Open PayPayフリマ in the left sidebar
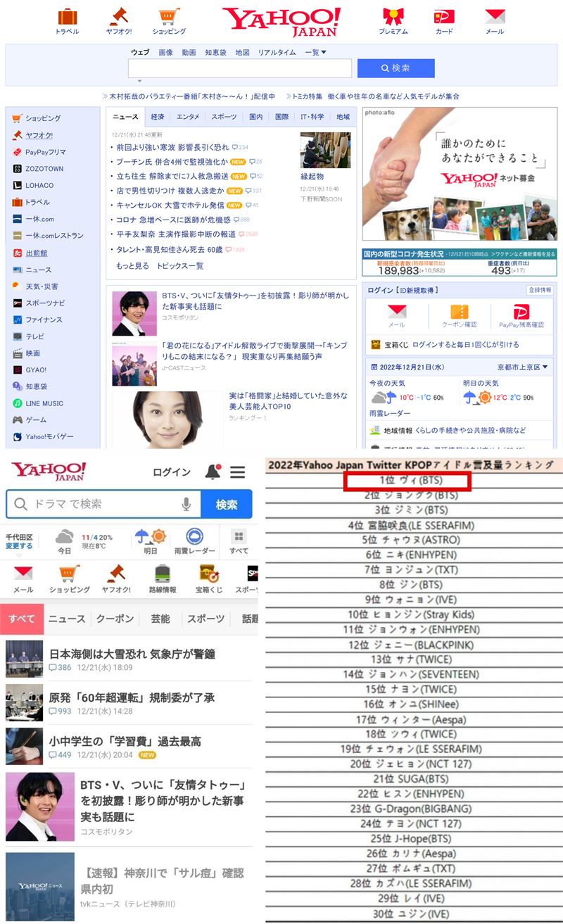This screenshot has height=924, width=563. pos(45,151)
